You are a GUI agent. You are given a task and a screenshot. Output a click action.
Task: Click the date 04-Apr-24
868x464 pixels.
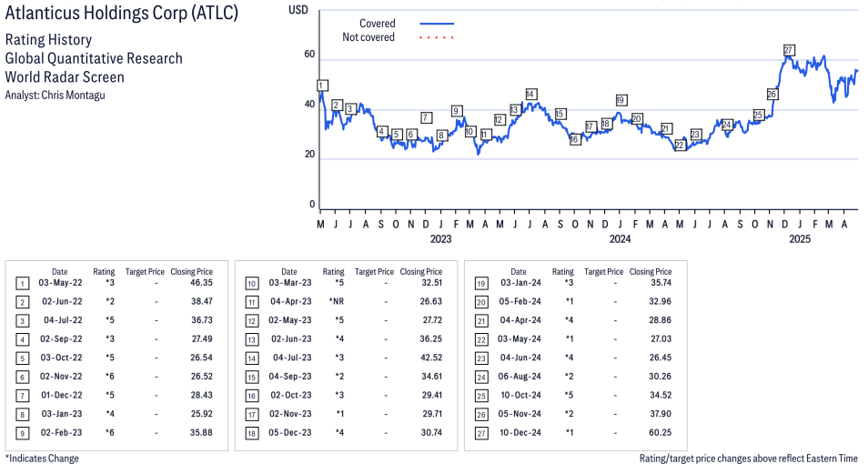point(520,320)
